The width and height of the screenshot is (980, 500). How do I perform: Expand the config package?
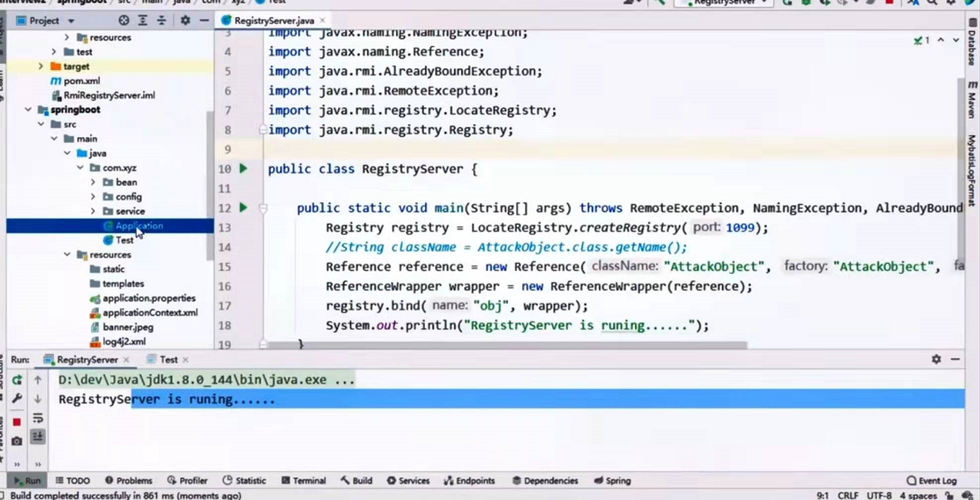[93, 196]
